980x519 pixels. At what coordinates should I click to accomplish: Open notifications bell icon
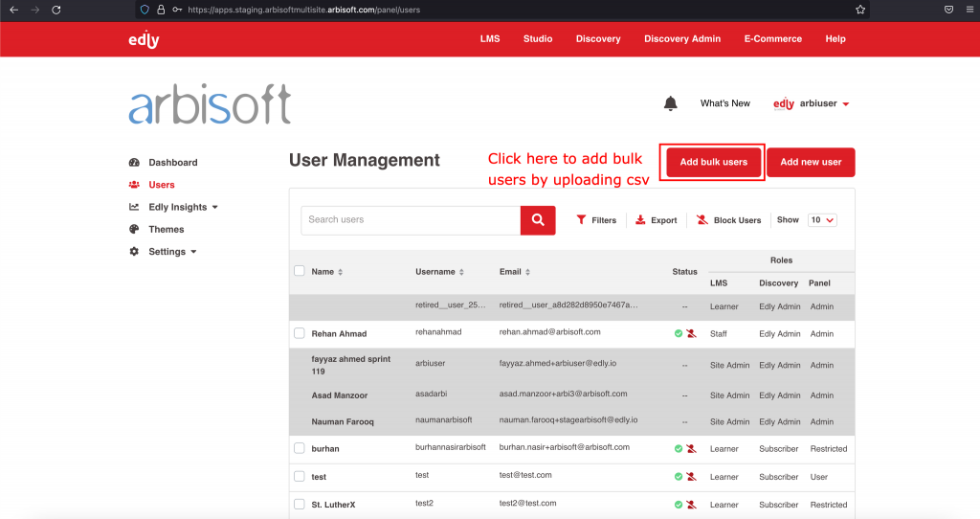pyautogui.click(x=671, y=103)
